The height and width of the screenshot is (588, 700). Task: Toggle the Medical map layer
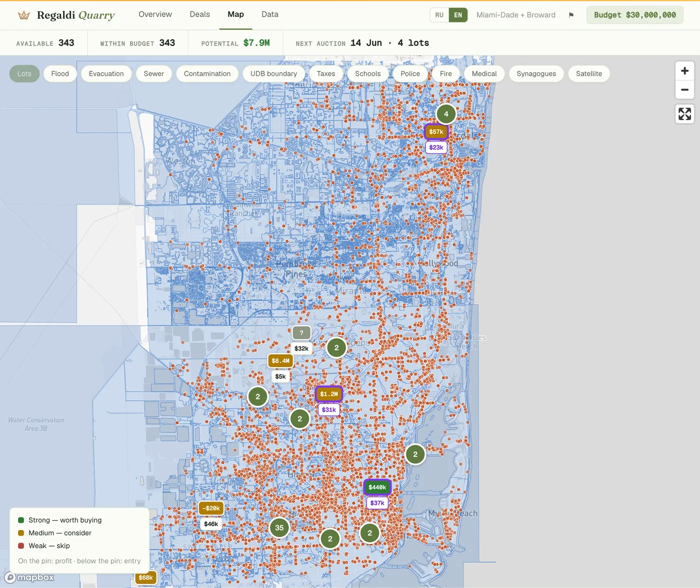pos(484,73)
